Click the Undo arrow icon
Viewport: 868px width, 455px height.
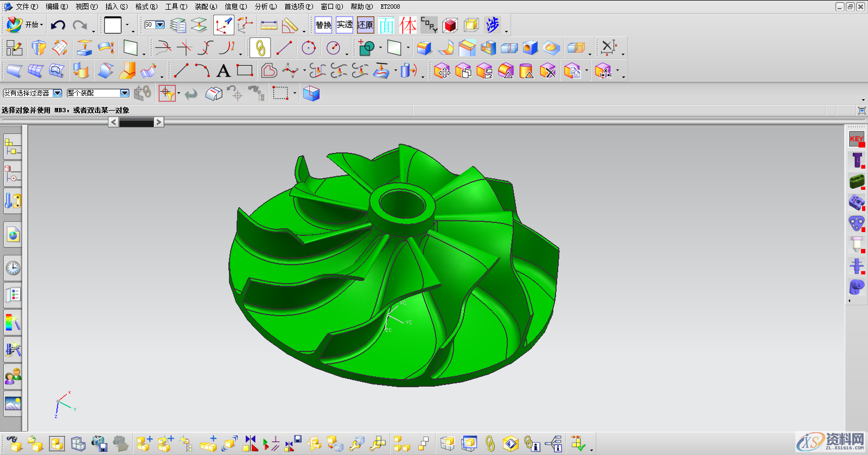click(58, 25)
